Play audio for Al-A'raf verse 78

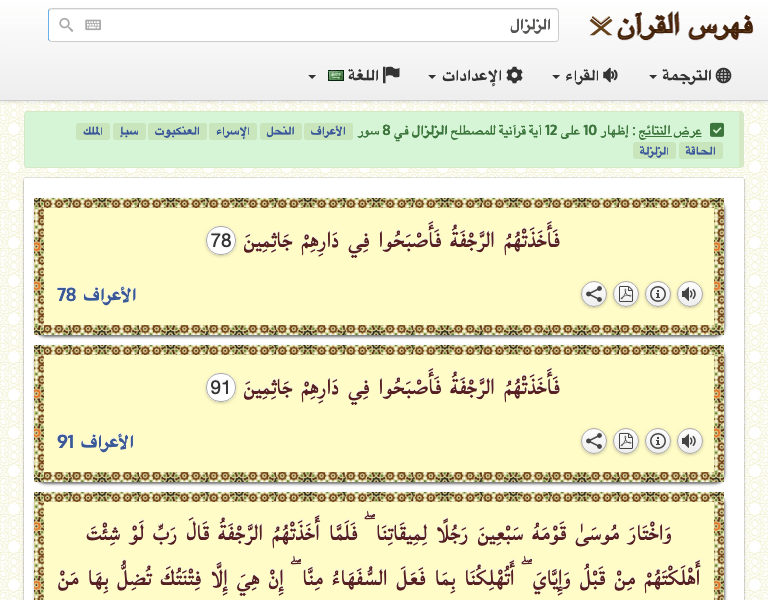click(689, 294)
